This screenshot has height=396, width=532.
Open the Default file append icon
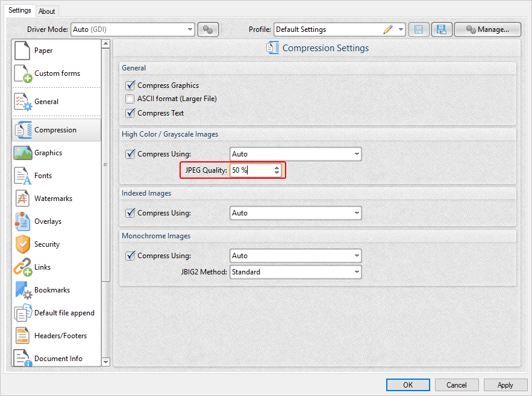(x=23, y=313)
